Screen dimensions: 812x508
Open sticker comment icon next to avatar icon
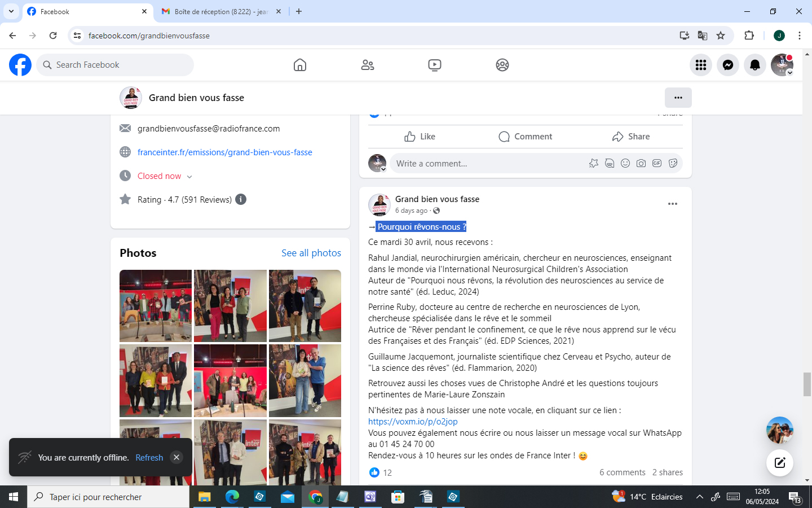coord(610,163)
